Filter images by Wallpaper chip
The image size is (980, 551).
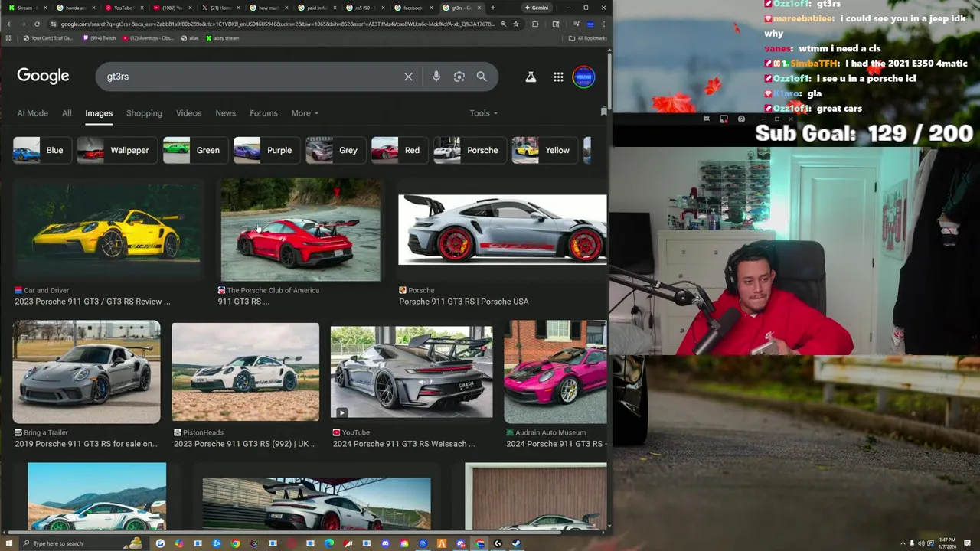pyautogui.click(x=117, y=150)
